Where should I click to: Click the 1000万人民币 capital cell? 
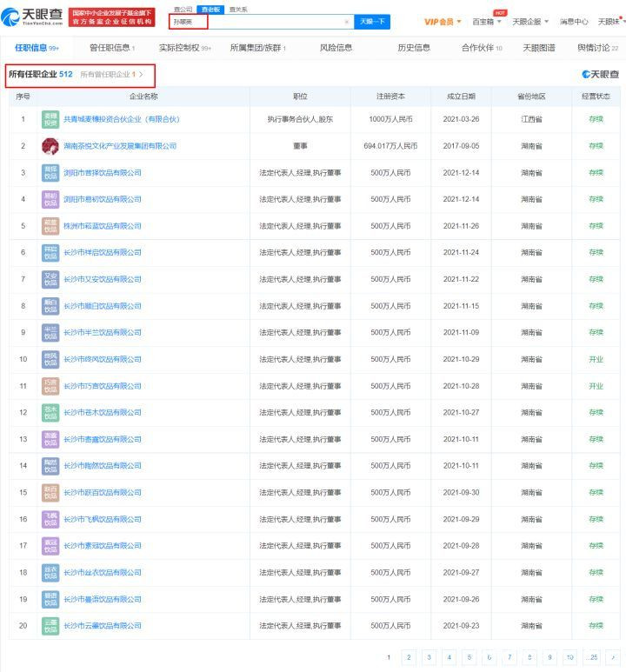pyautogui.click(x=390, y=119)
